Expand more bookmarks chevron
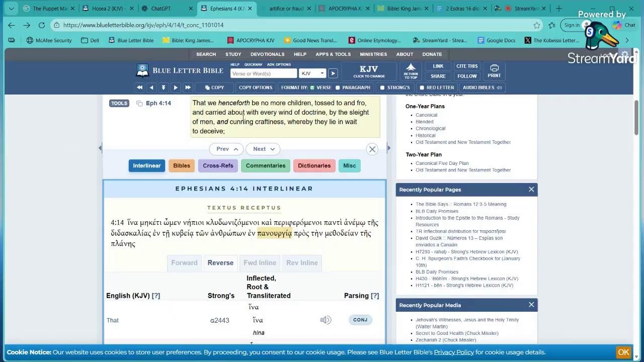This screenshot has width=644, height=362. coord(627,40)
